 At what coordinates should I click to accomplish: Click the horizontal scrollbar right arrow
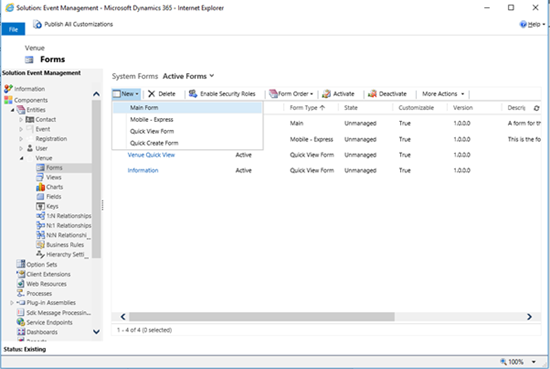(529, 317)
